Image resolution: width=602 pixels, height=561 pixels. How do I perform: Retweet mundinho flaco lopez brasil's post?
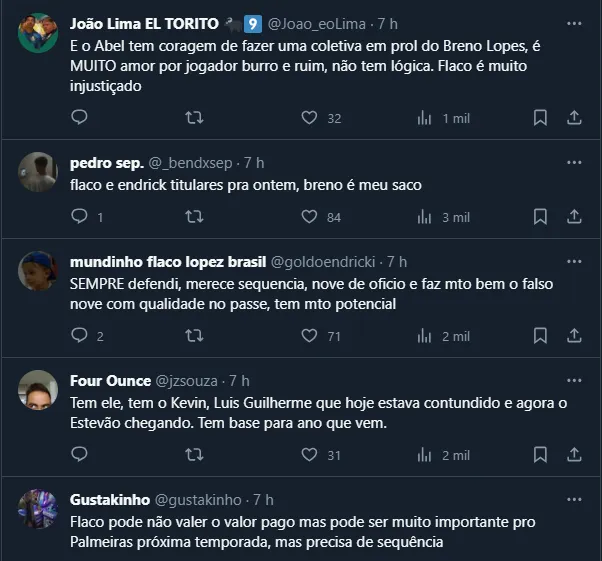(x=195, y=336)
